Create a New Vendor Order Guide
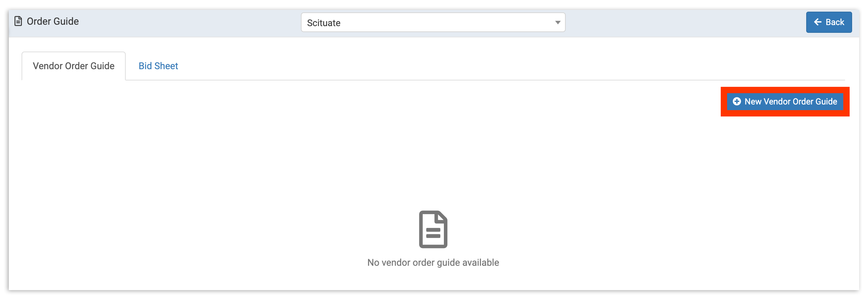Image resolution: width=868 pixels, height=300 pixels. 785,102
